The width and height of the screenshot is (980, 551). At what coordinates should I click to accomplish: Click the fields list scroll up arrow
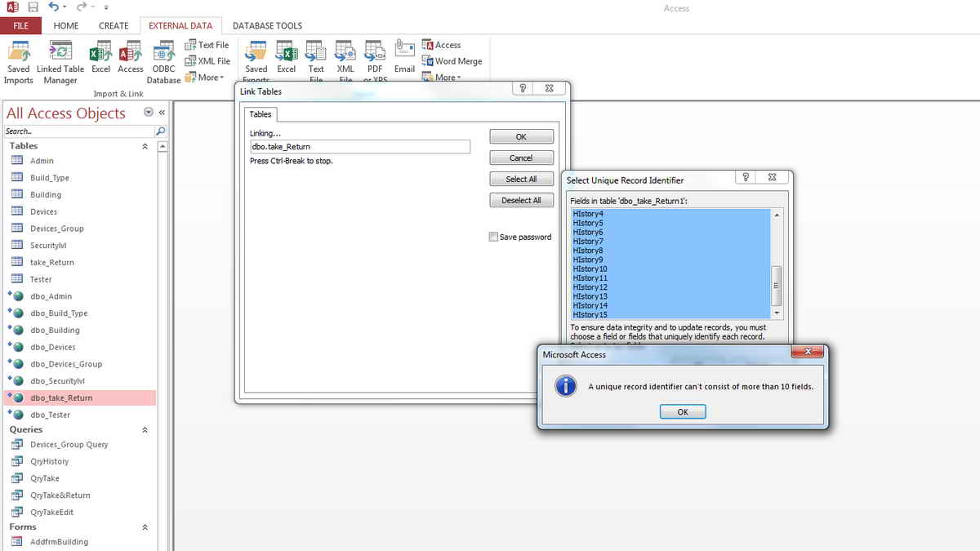click(x=777, y=215)
